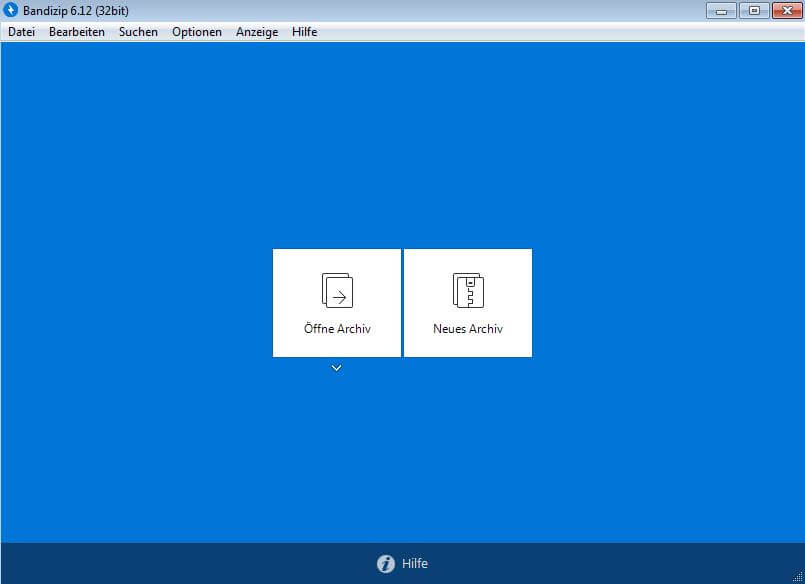Open the Datei menu
Image resolution: width=805 pixels, height=584 pixels.
[x=22, y=32]
